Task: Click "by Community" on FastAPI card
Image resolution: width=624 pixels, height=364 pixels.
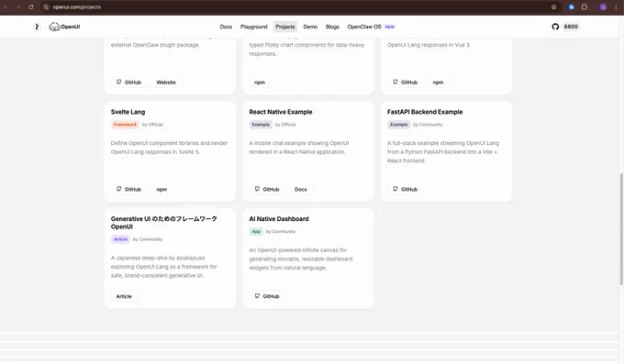Action: coord(428,125)
